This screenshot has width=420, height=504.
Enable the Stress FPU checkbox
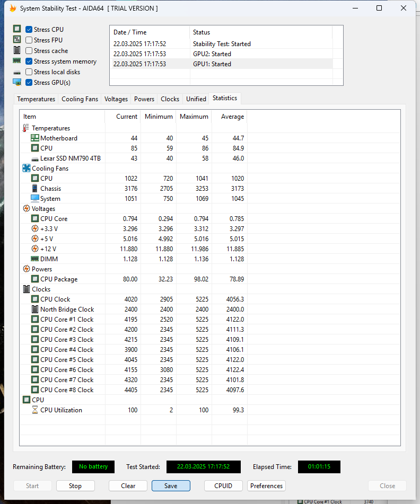(29, 40)
